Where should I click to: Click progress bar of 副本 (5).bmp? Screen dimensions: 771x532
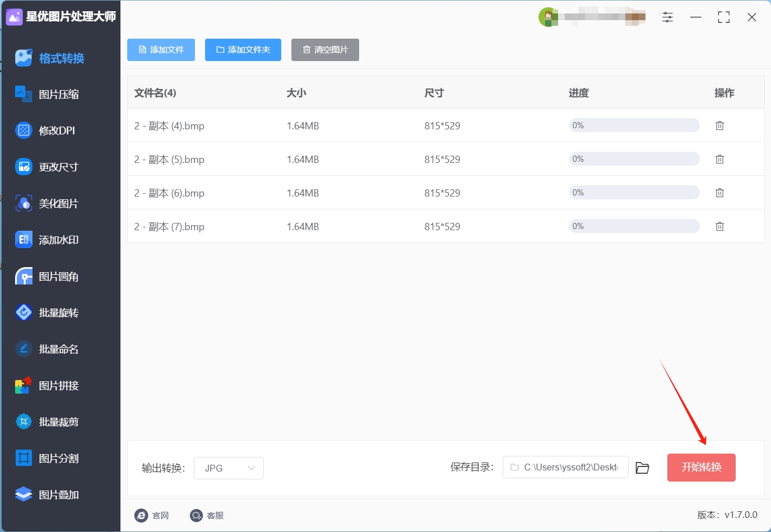[634, 159]
